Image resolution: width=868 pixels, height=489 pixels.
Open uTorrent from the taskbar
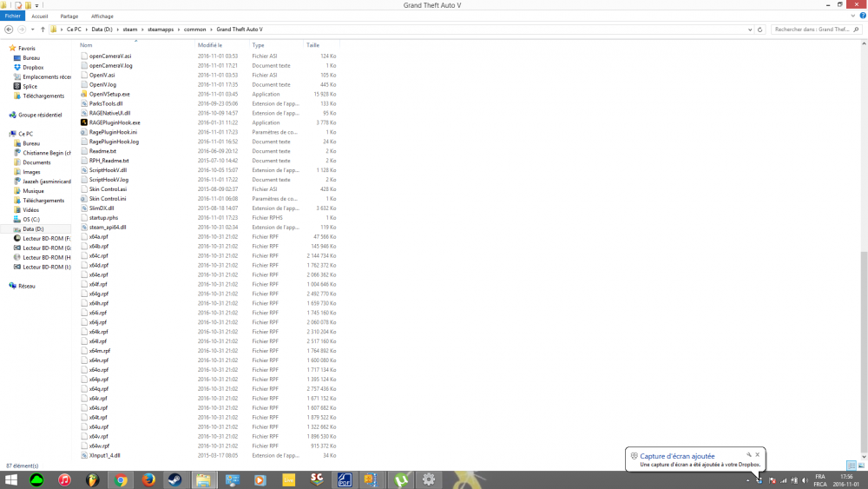click(x=401, y=479)
